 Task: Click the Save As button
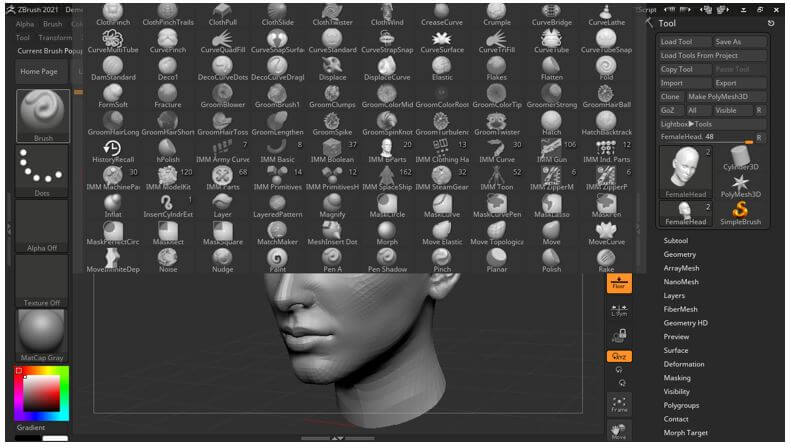[740, 41]
